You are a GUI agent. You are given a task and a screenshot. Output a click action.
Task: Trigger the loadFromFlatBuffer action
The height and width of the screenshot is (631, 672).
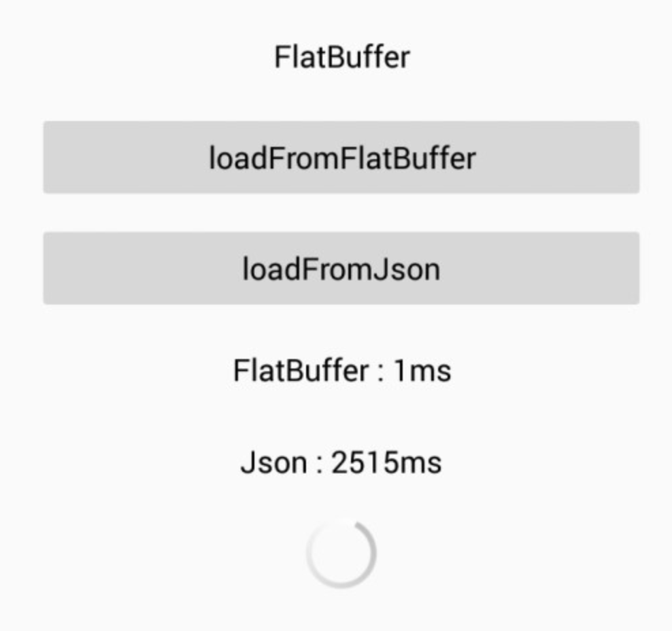341,157
